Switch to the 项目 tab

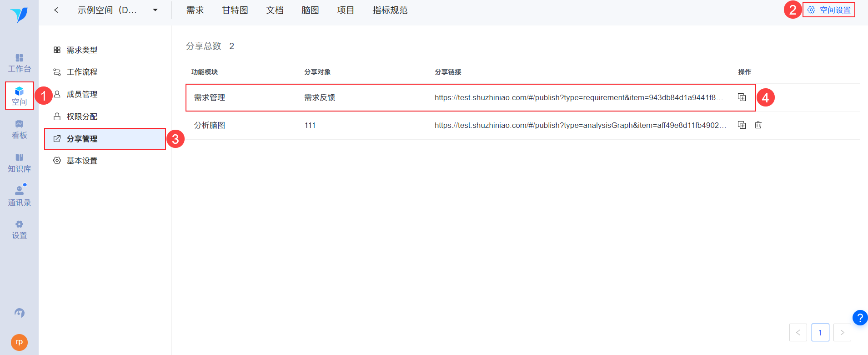tap(346, 10)
